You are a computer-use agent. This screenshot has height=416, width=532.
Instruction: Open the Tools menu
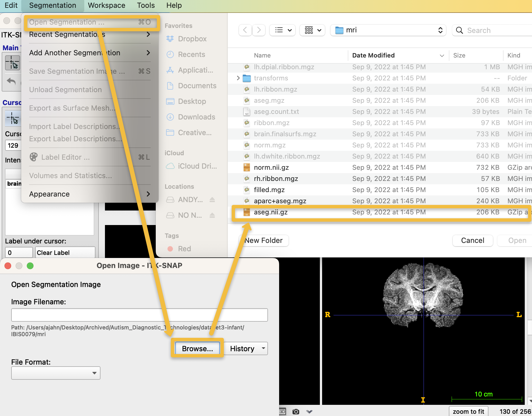point(146,5)
